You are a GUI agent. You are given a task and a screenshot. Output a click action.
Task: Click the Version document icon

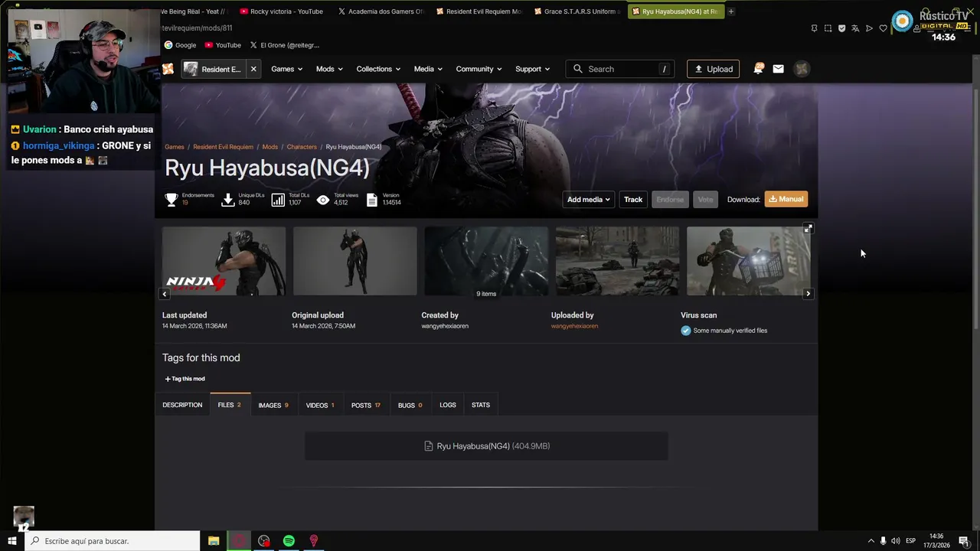372,200
